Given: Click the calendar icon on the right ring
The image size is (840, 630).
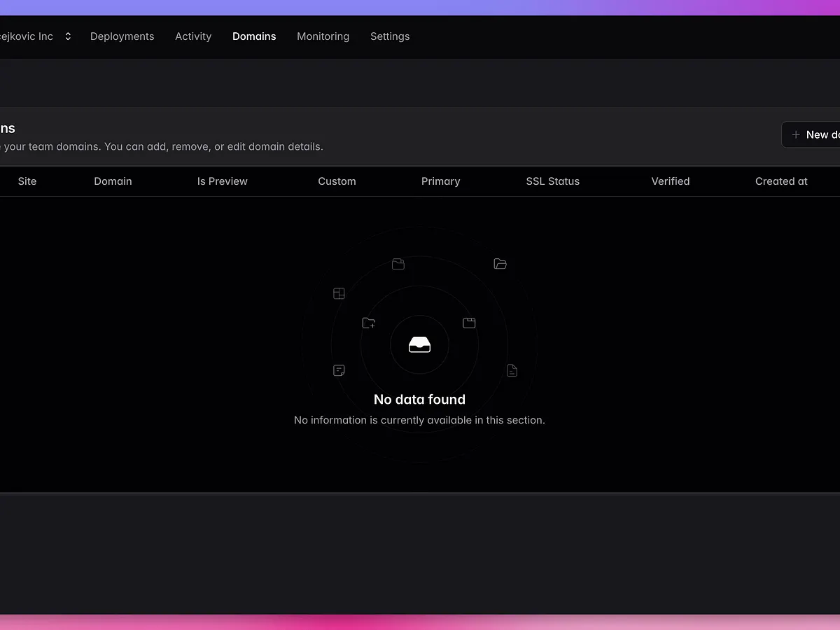Looking at the screenshot, I should point(469,323).
